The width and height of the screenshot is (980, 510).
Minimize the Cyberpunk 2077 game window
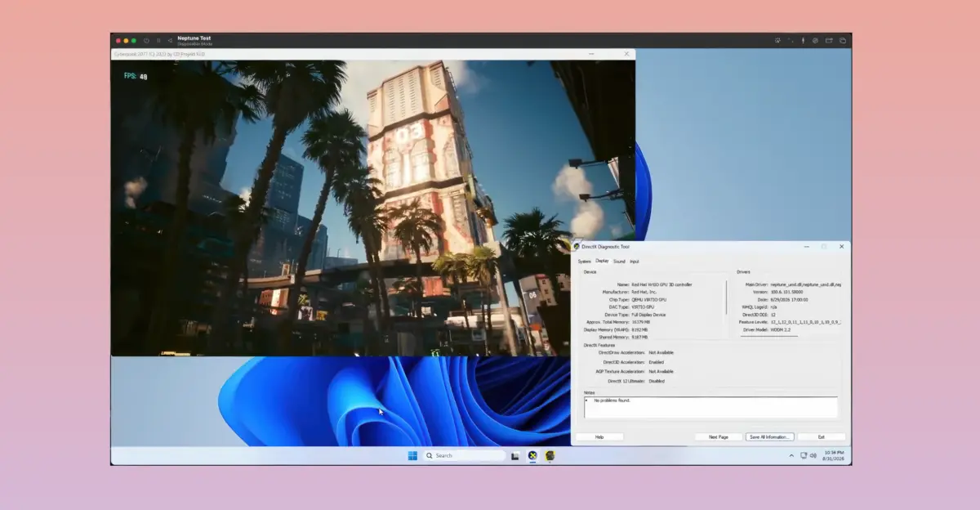pos(591,54)
